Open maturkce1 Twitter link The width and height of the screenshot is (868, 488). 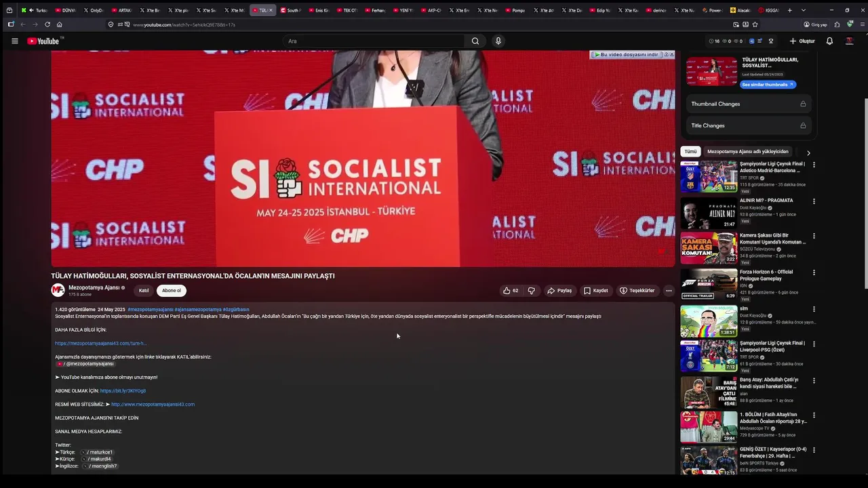click(x=97, y=452)
